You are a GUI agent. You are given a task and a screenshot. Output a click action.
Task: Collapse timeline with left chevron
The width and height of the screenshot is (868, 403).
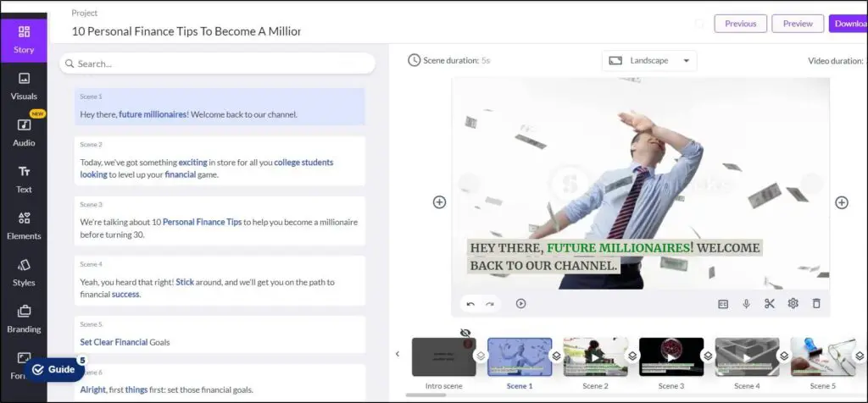[x=398, y=354]
